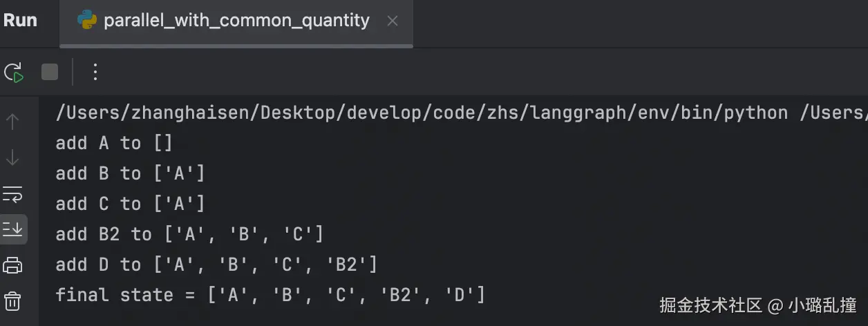Click the Up the Stack Trace arrow
Viewport: 868px width, 326px height.
[12, 122]
